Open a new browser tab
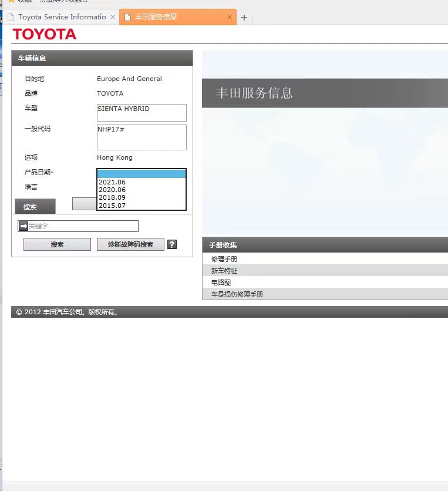The height and width of the screenshot is (491, 448). (244, 18)
